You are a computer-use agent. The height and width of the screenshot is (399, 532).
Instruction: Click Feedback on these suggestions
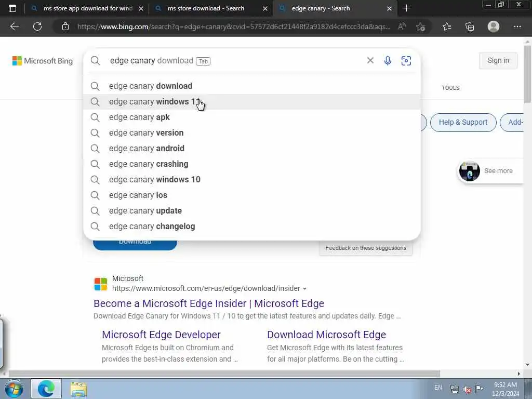pos(366,248)
